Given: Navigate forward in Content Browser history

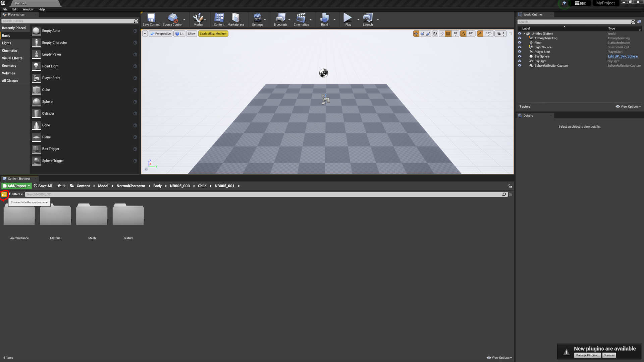Looking at the screenshot, I should coord(64,186).
